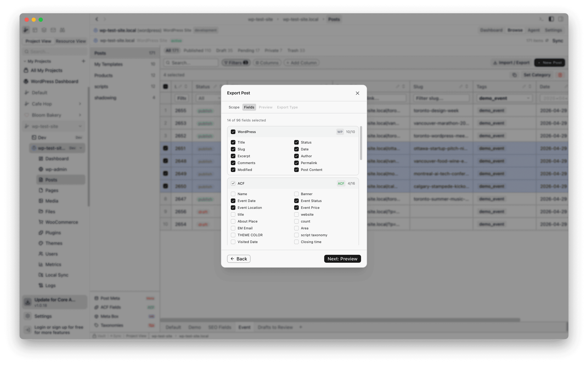Uncheck the Excerpt field
Screen dimensions: 588x365
coord(233,156)
